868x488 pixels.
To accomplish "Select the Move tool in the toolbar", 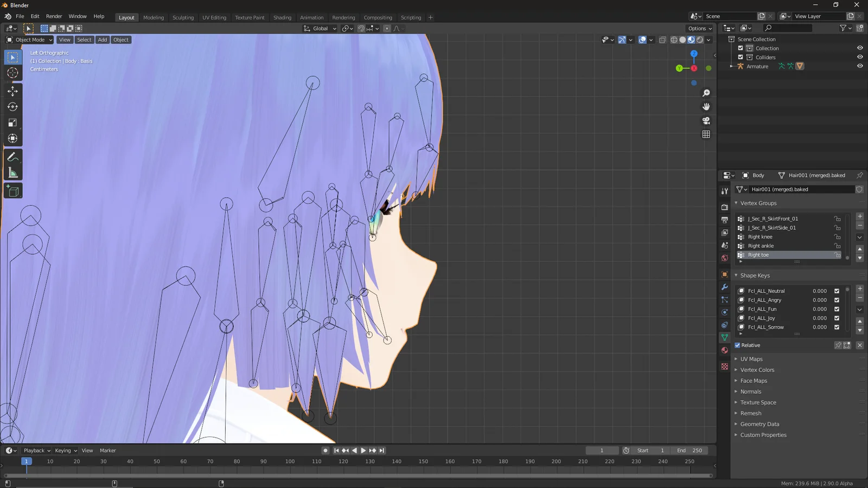I will 12,91.
